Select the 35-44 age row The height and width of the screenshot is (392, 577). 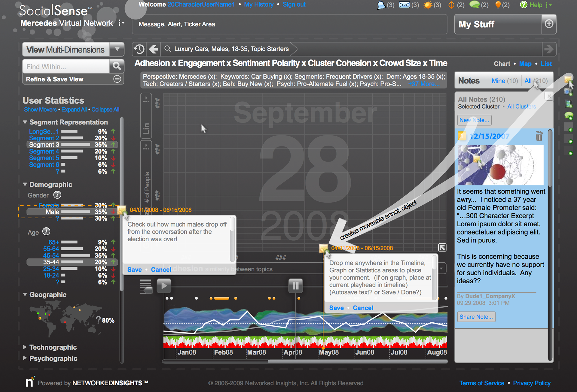[x=72, y=262]
